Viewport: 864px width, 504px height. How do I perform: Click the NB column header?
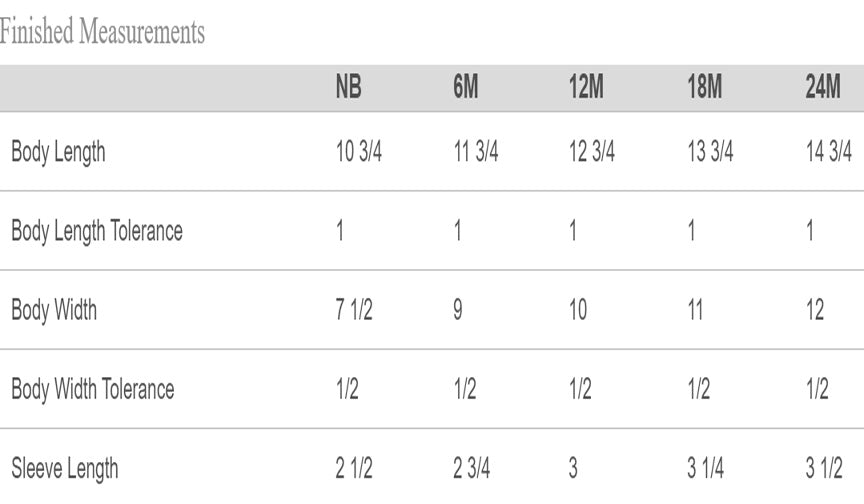[348, 87]
